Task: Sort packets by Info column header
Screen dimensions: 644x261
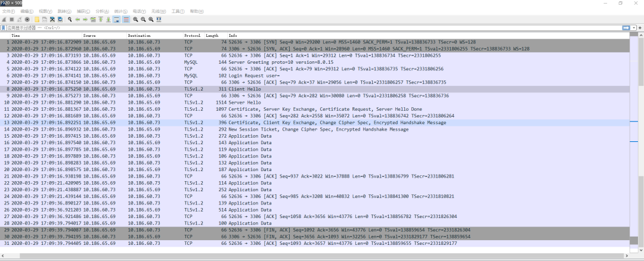Action: click(428, 36)
